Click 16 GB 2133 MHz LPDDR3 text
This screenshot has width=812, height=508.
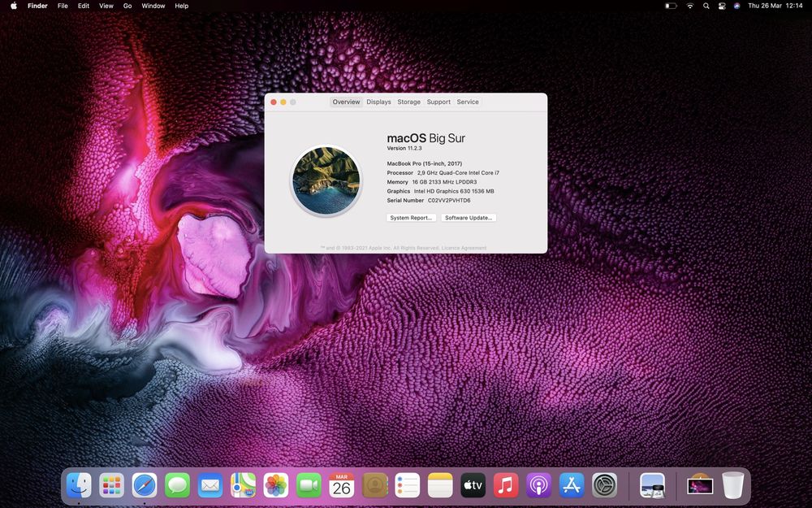(444, 182)
